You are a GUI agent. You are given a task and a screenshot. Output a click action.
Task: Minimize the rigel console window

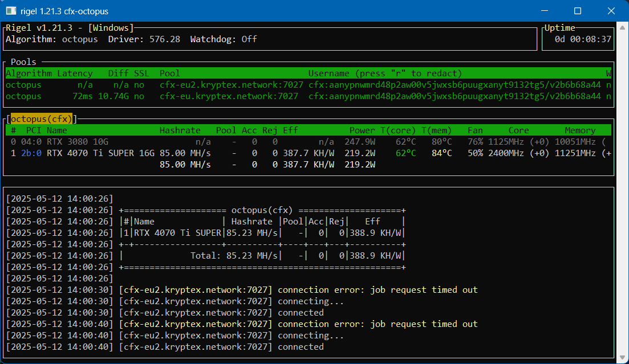545,11
